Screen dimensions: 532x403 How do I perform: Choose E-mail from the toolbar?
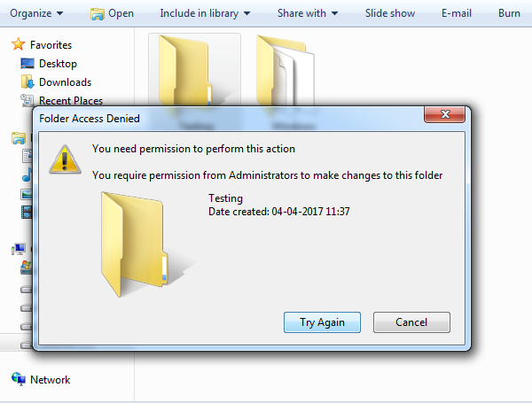click(x=457, y=13)
